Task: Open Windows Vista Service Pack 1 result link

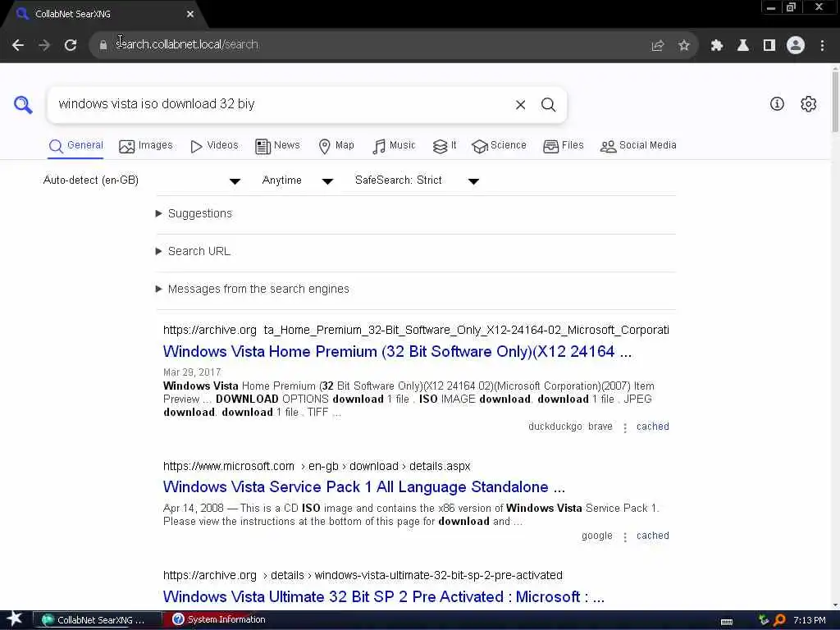Action: click(363, 487)
